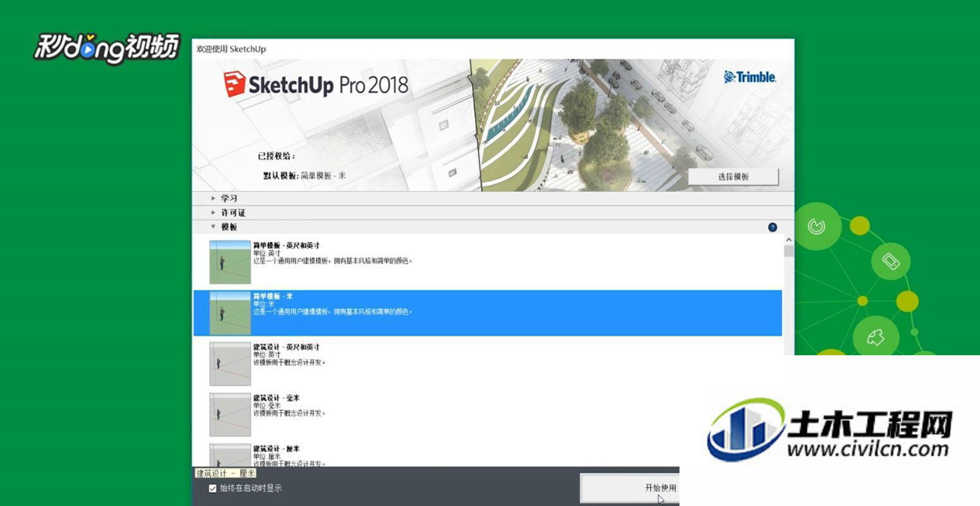Image resolution: width=980 pixels, height=506 pixels.
Task: Click the Trimble logo
Action: (750, 77)
